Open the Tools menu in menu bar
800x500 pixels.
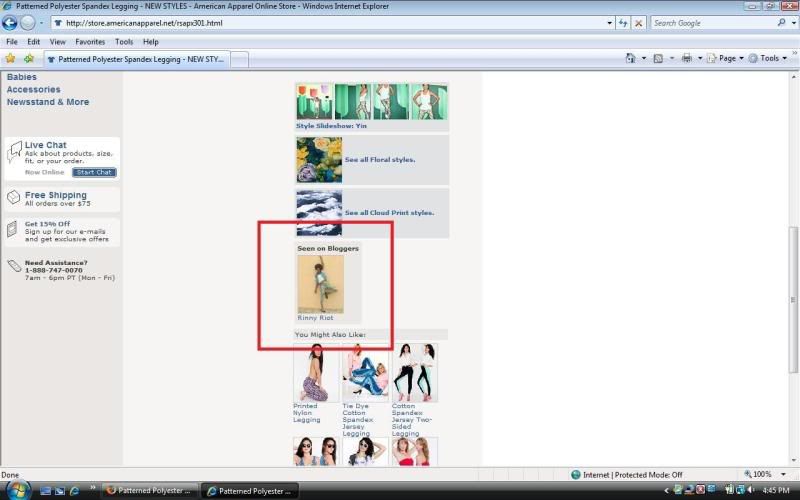[124, 42]
